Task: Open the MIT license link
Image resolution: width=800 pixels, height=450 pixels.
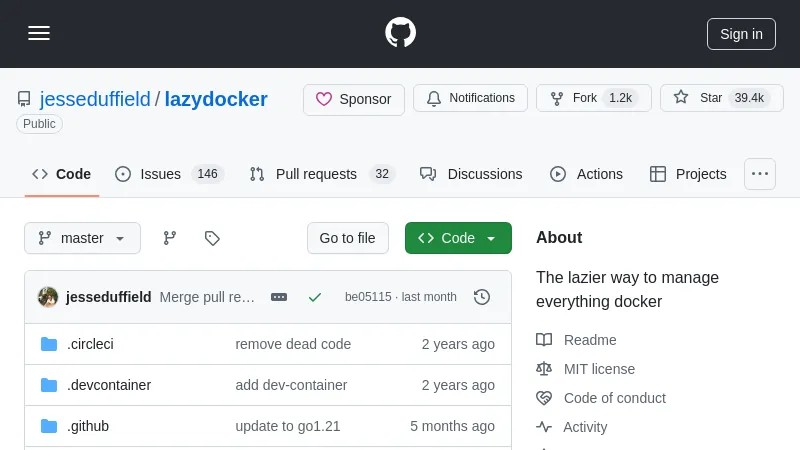Action: click(599, 369)
